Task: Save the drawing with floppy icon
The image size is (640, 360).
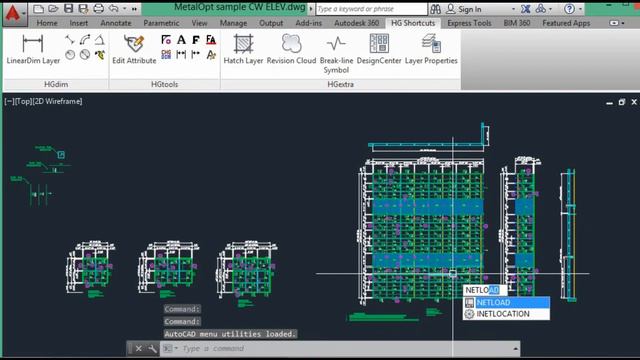Action: point(69,9)
